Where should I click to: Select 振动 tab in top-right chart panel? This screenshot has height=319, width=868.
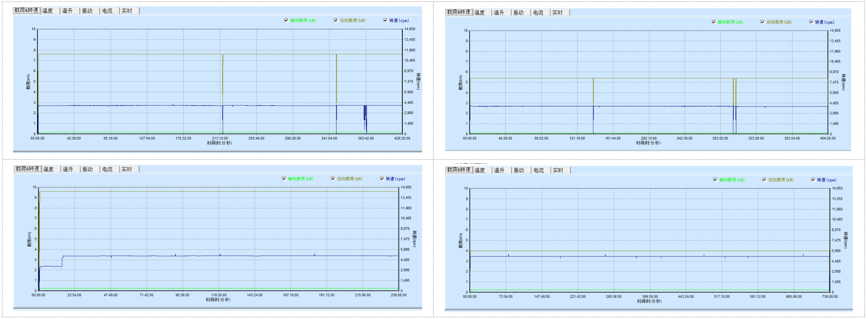click(x=518, y=13)
